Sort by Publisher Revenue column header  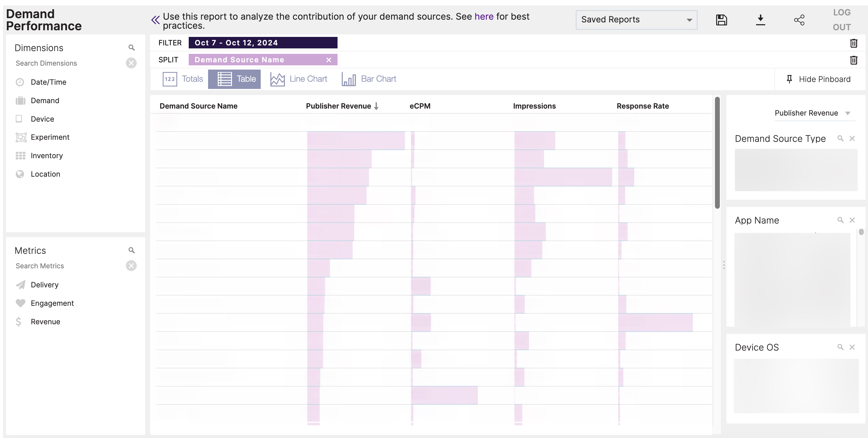pos(342,106)
